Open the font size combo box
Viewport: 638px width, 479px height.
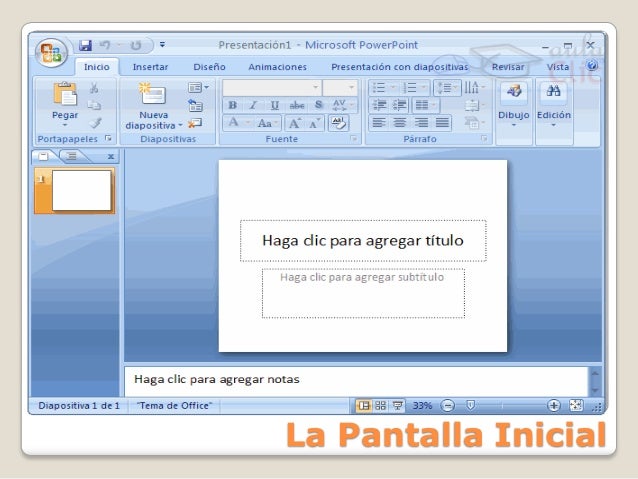[x=340, y=87]
